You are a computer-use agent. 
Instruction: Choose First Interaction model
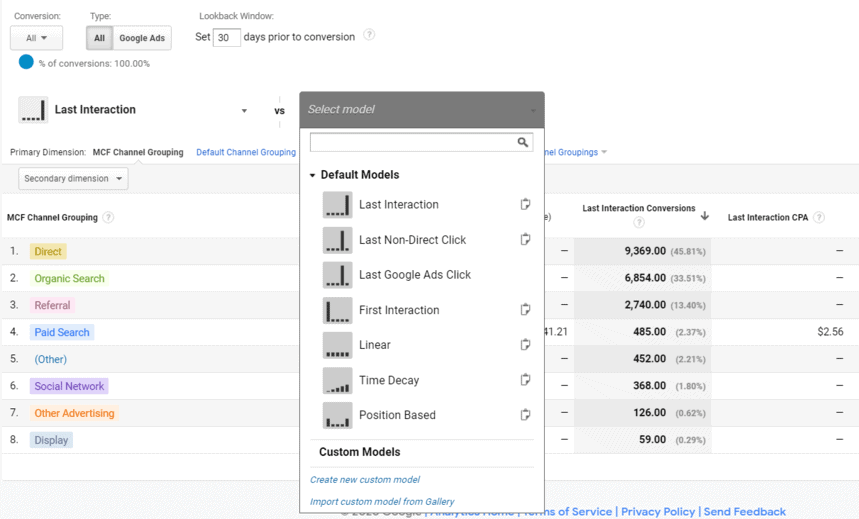[x=399, y=310]
